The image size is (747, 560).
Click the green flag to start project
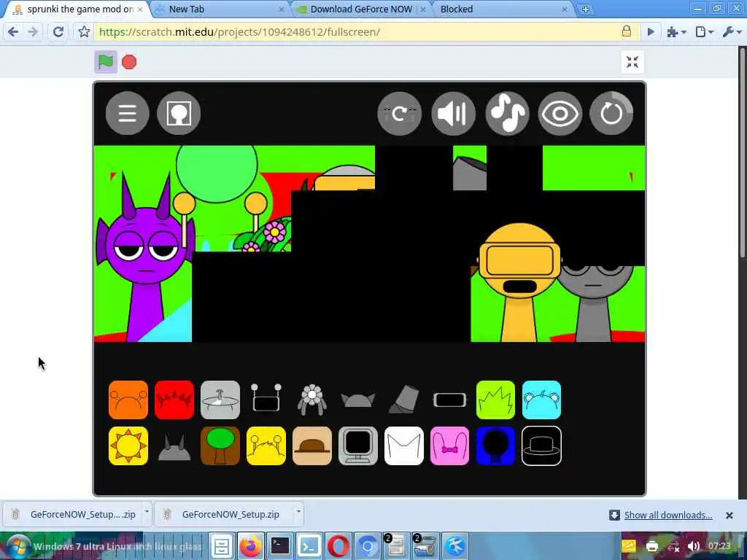point(105,62)
